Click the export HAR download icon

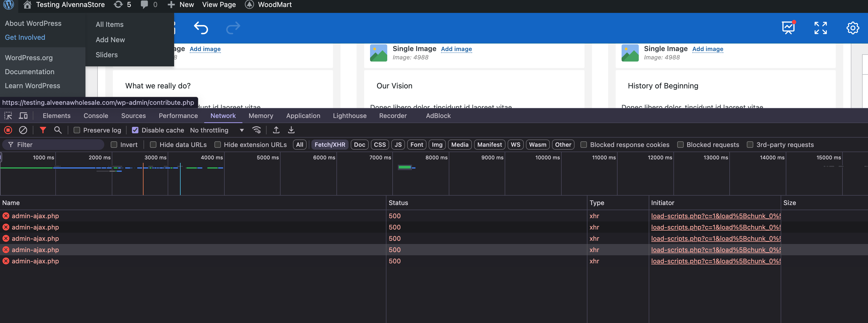click(291, 130)
